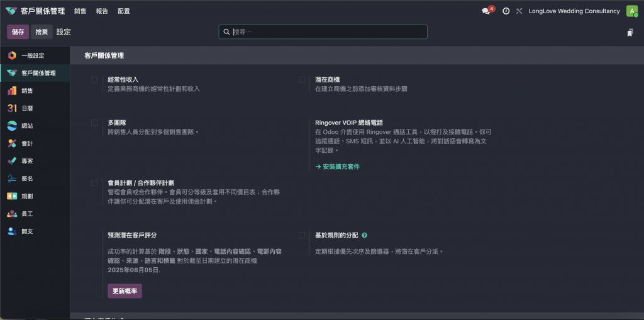Click the 潛在商機 setting label
Screen dimensions: 644x320
tap(327, 80)
